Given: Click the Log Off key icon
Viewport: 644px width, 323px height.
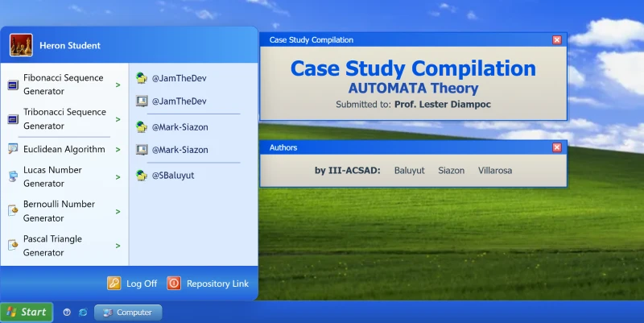Looking at the screenshot, I should [114, 284].
